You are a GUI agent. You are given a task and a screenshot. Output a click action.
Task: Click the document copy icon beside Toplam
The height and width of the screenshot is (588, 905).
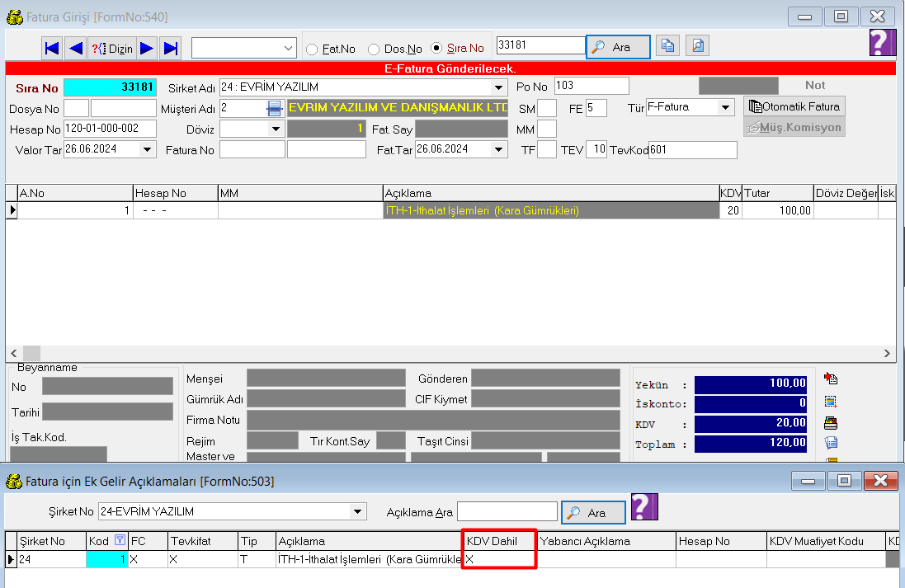[x=831, y=443]
